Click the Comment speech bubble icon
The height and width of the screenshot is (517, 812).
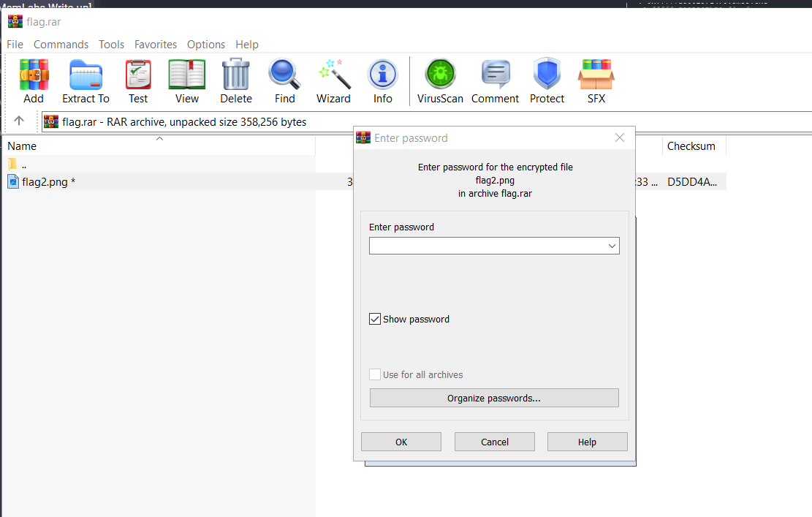tap(496, 74)
